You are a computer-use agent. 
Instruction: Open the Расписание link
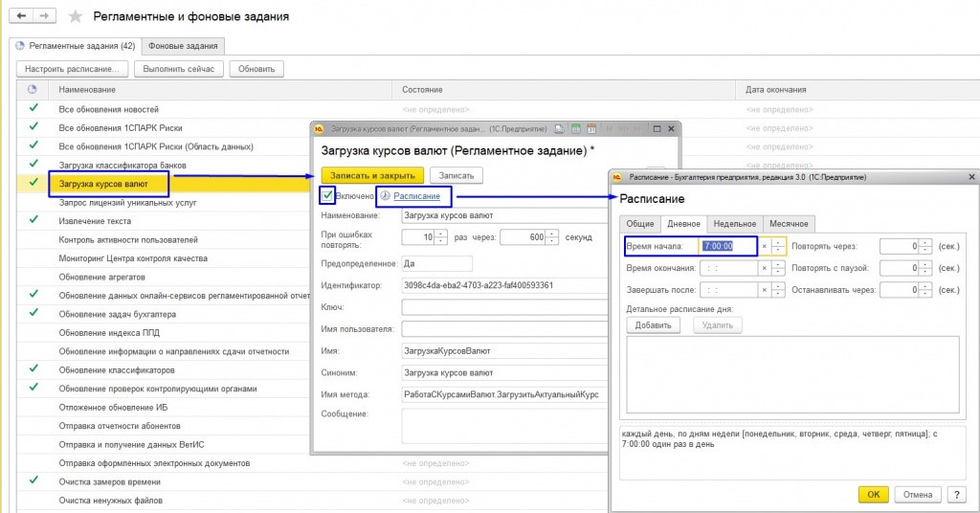coord(416,196)
